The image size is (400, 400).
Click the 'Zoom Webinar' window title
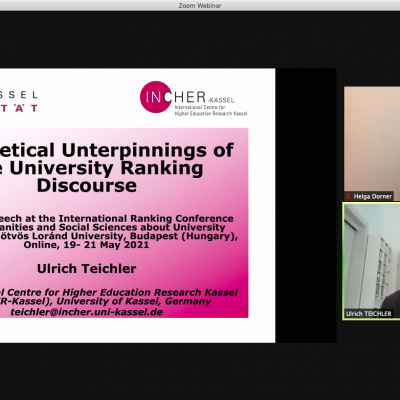(200, 5)
